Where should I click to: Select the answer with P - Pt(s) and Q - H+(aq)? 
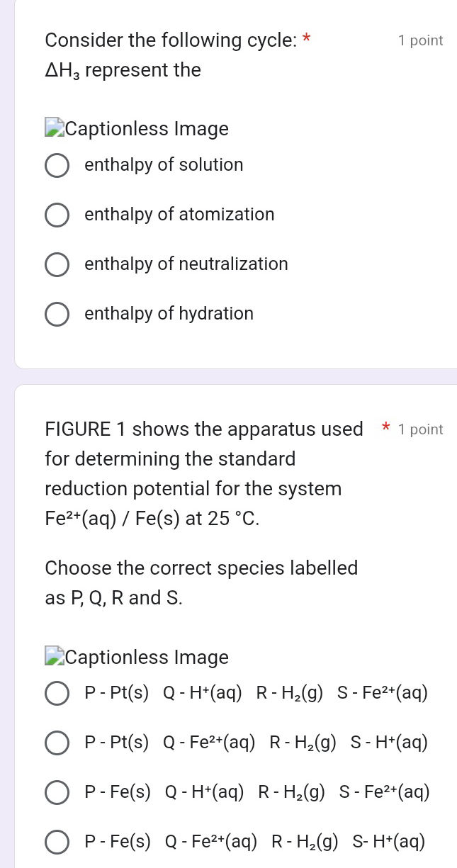click(x=57, y=693)
